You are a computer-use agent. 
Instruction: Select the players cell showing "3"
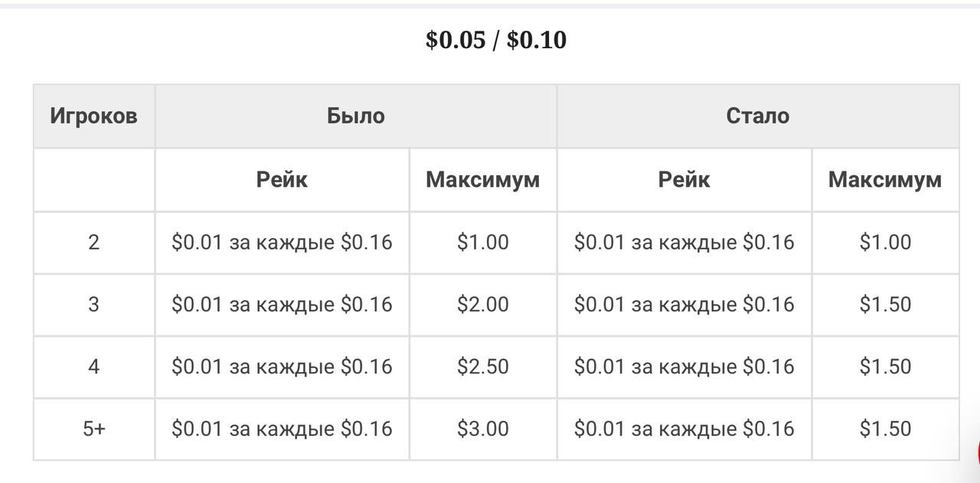click(x=93, y=305)
